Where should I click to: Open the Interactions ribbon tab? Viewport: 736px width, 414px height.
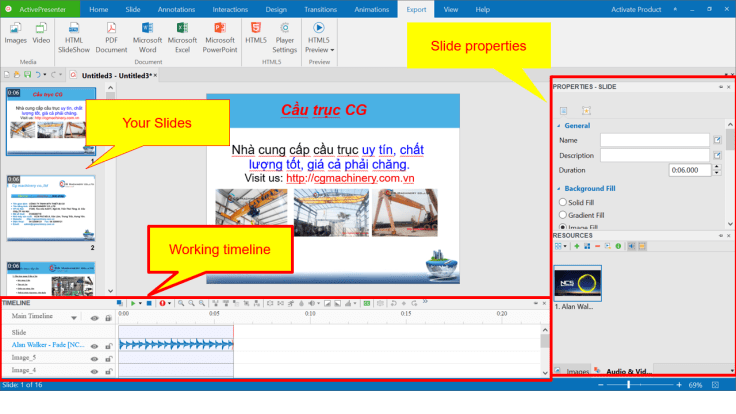pos(230,9)
